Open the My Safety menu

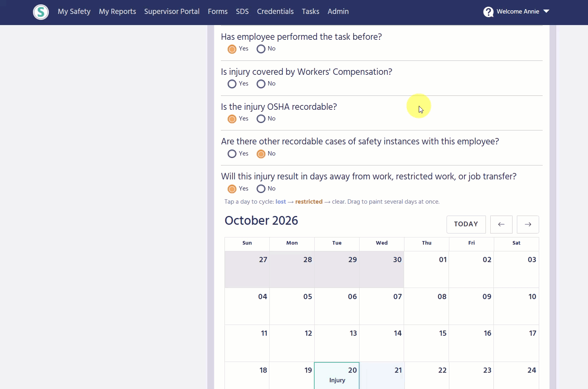74,12
